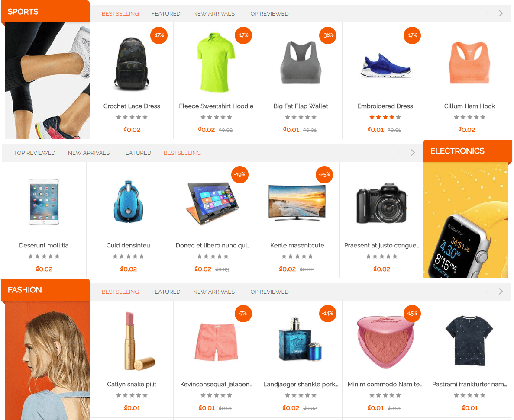This screenshot has height=420, width=514.
Task: Open Praesent at justo congue product link
Action: pyautogui.click(x=381, y=245)
